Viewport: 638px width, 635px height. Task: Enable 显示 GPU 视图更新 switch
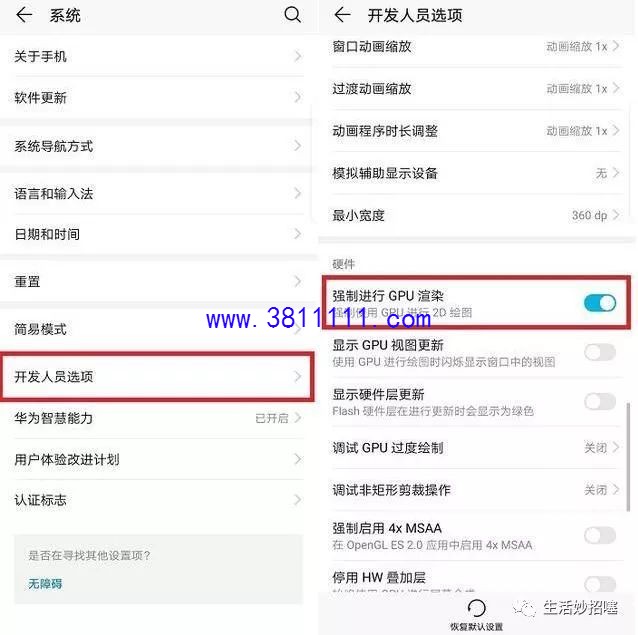(x=600, y=352)
